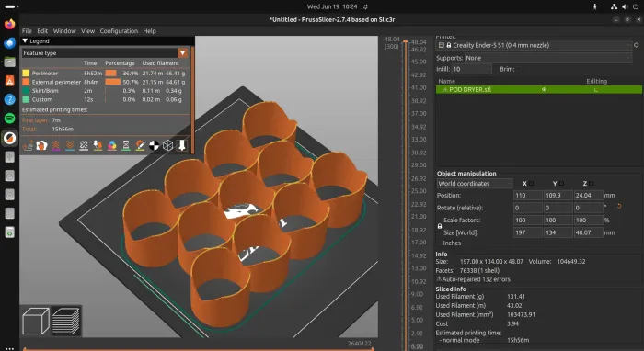644x351 pixels.
Task: Launch Firefox from the dock
Action: click(x=10, y=24)
